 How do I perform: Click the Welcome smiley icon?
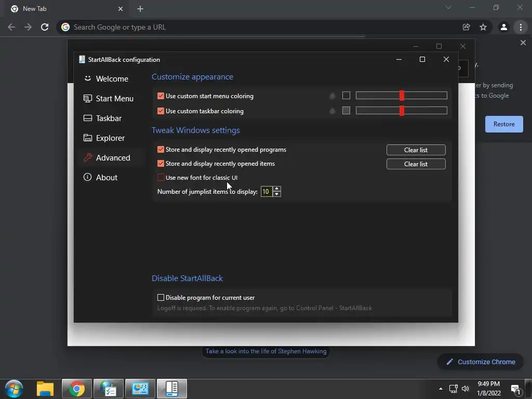[87, 78]
